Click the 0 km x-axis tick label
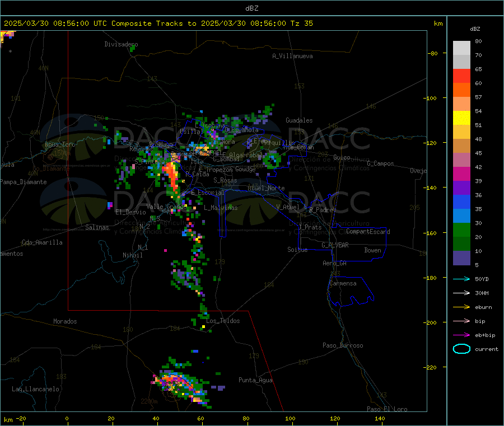The image size is (504, 426). click(x=67, y=418)
